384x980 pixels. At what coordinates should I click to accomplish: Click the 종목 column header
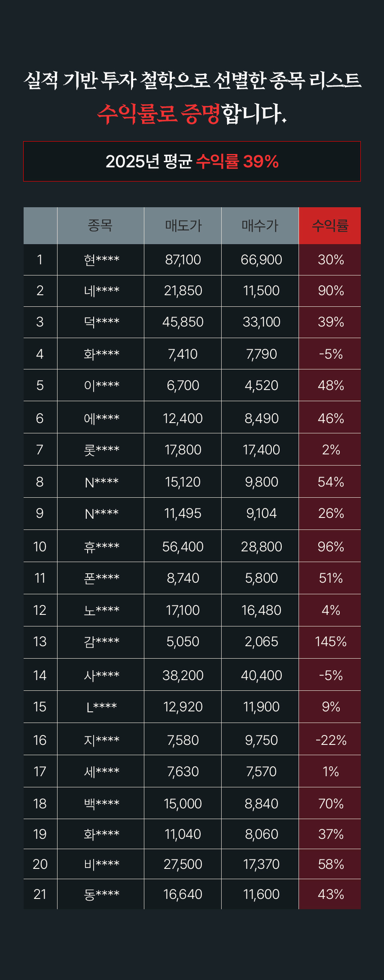pyautogui.click(x=100, y=226)
